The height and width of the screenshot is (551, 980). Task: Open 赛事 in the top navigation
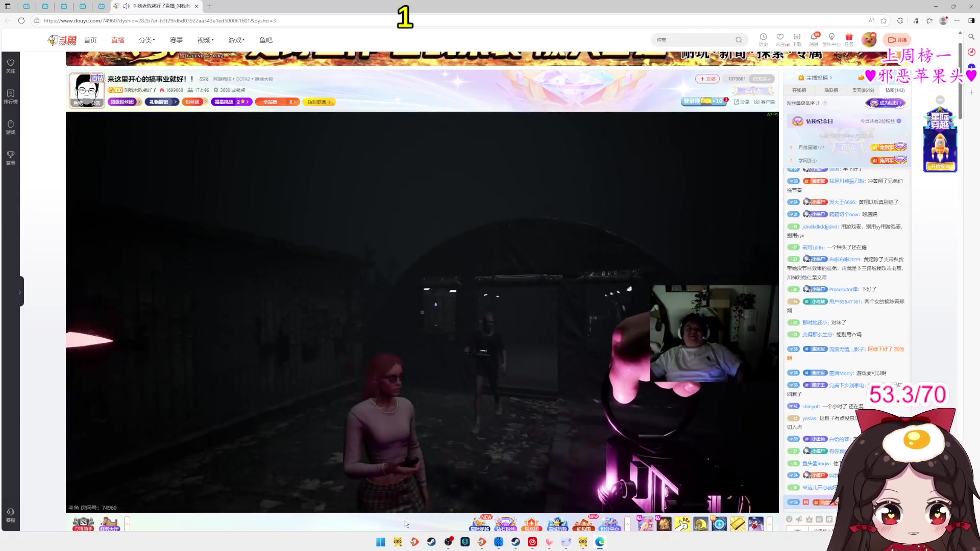click(x=177, y=40)
